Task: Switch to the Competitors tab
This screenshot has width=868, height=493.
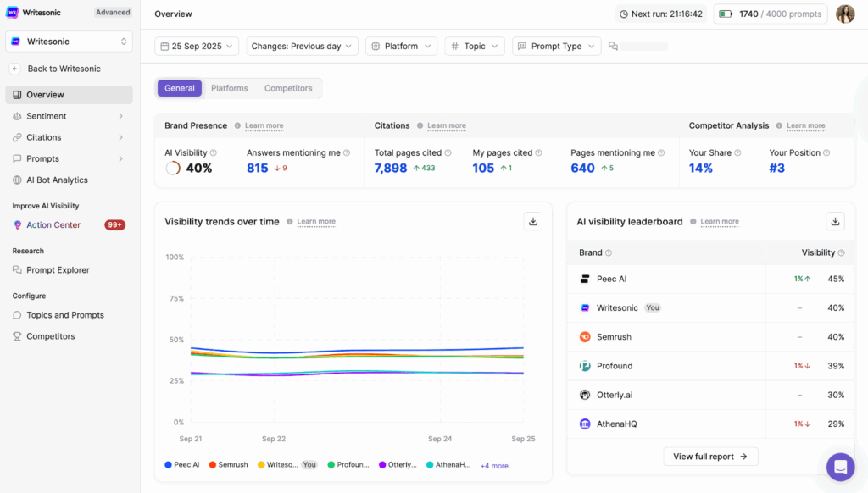Action: pos(288,88)
